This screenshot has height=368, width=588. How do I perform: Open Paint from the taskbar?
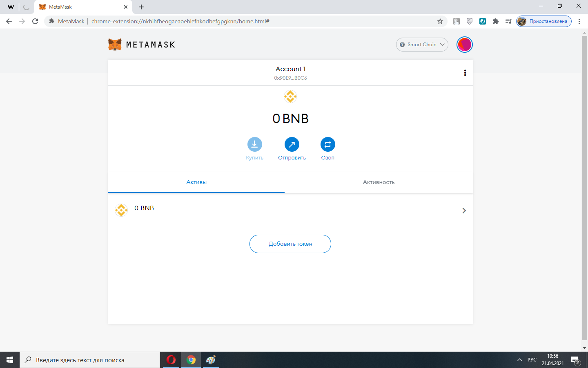tap(211, 360)
